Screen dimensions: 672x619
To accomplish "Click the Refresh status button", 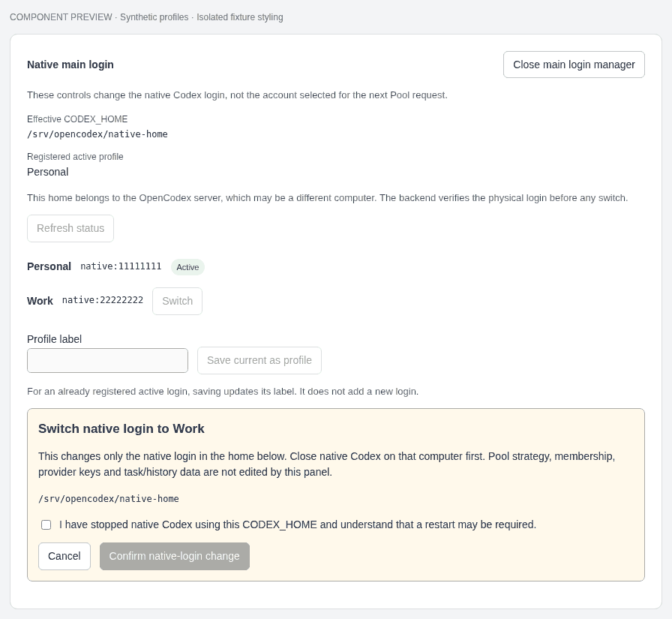I will (70, 229).
